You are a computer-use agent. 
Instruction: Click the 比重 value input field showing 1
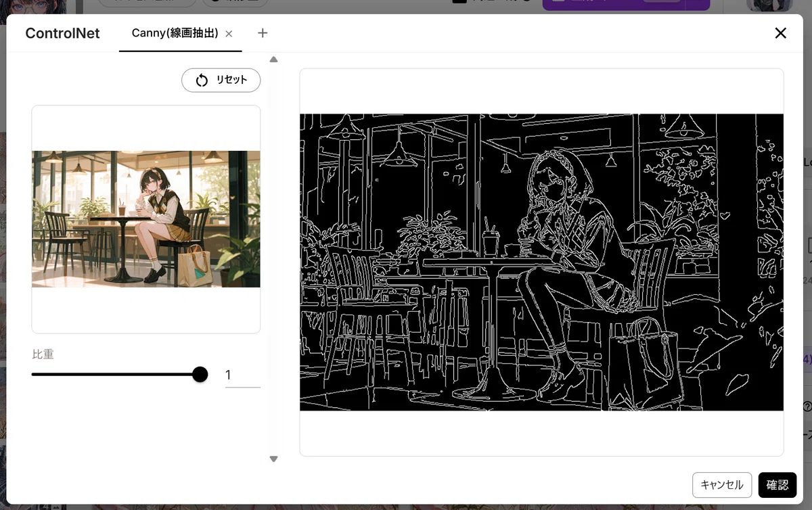click(x=242, y=375)
